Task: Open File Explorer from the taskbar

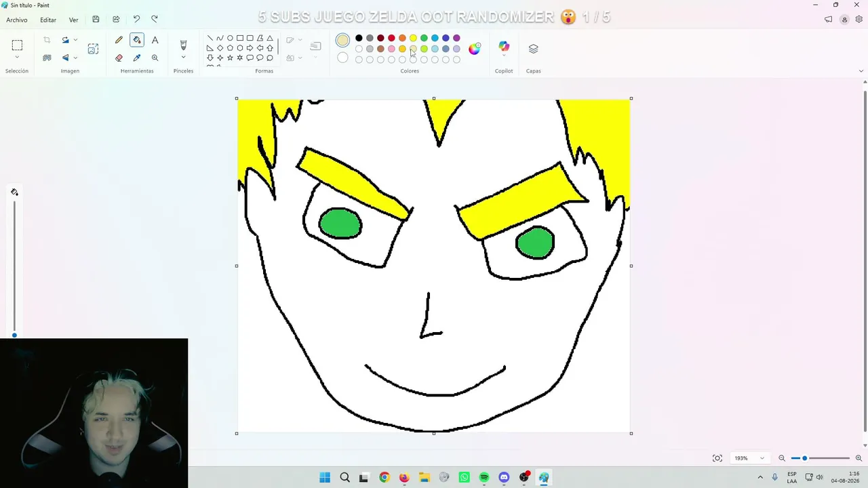Action: tap(425, 477)
